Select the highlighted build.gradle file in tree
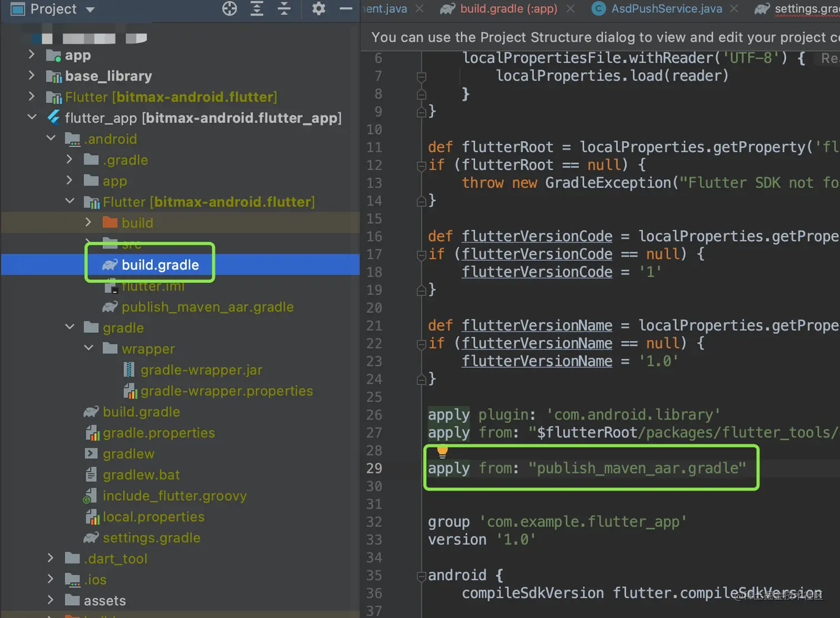This screenshot has height=618, width=840. coord(160,265)
